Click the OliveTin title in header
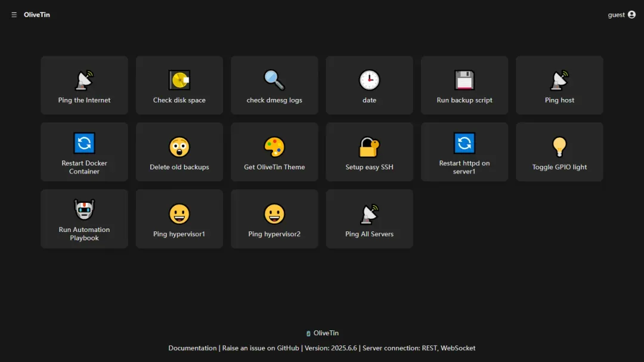This screenshot has height=362, width=644. pyautogui.click(x=37, y=15)
